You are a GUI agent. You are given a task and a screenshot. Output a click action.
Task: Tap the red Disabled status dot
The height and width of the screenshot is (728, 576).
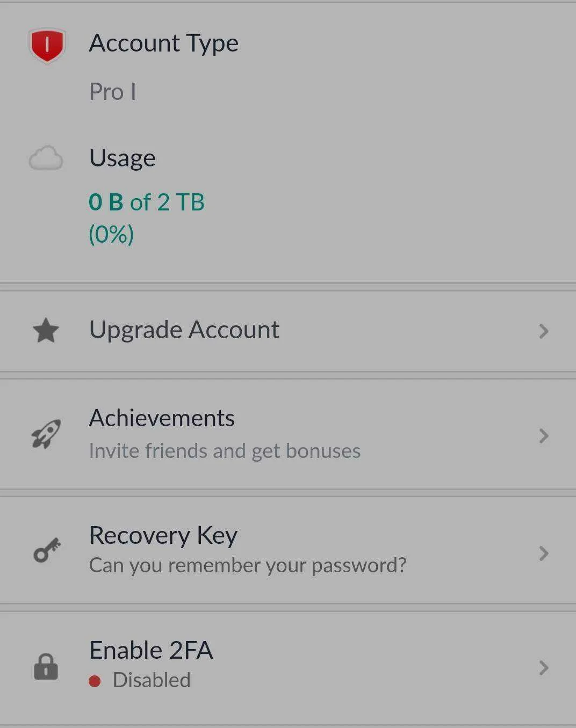95,681
